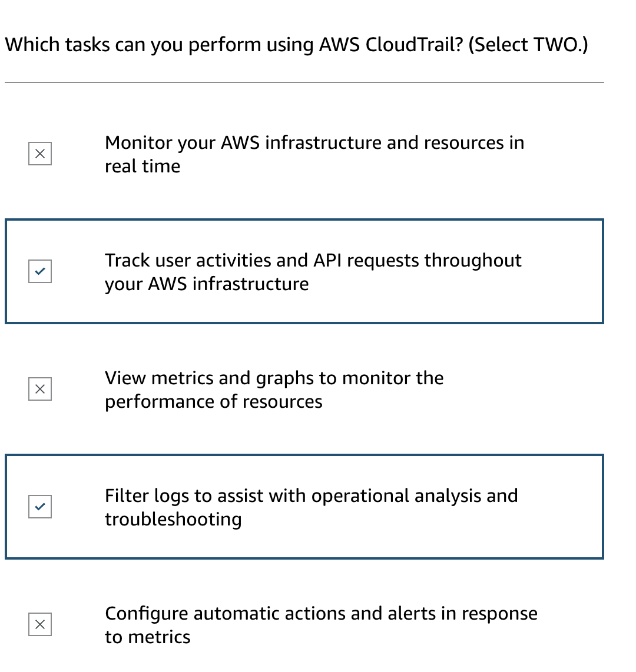This screenshot has height=672, width=636.
Task: Uncheck the 'Filter logs to assist' checkbox
Action: tap(40, 507)
